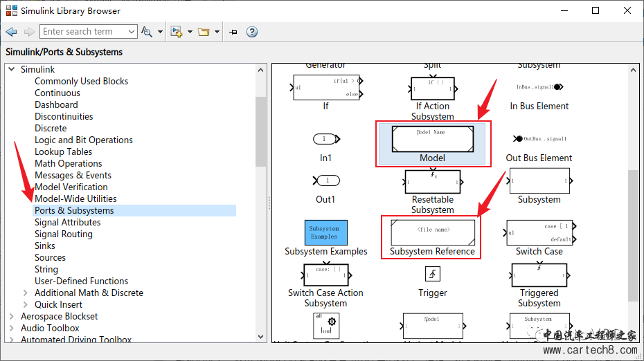Click the block pane scrollbar thumb
The width and height of the screenshot is (644, 361).
(634, 235)
